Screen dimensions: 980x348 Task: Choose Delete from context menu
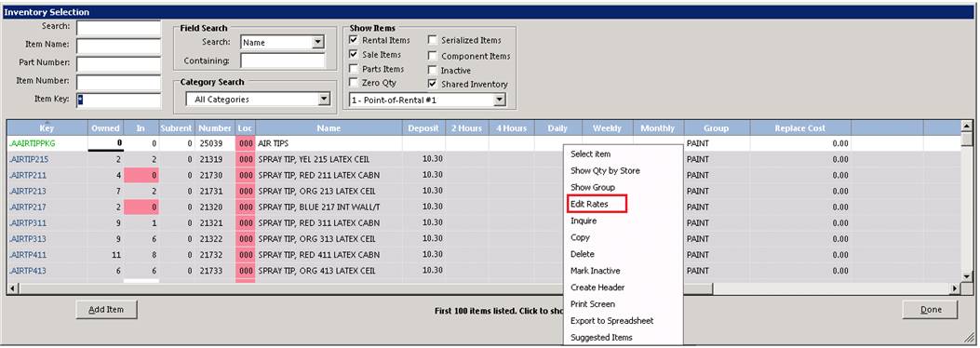(583, 254)
